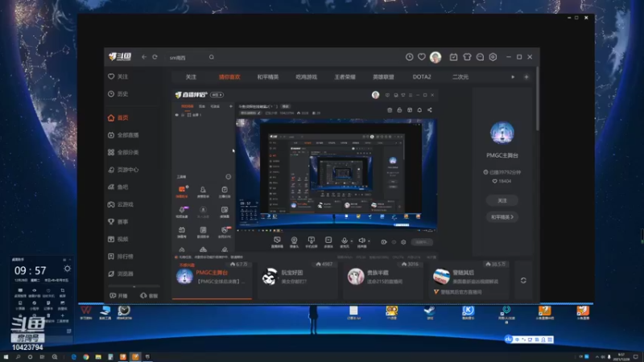Refresh the recommended streams list

[523, 280]
